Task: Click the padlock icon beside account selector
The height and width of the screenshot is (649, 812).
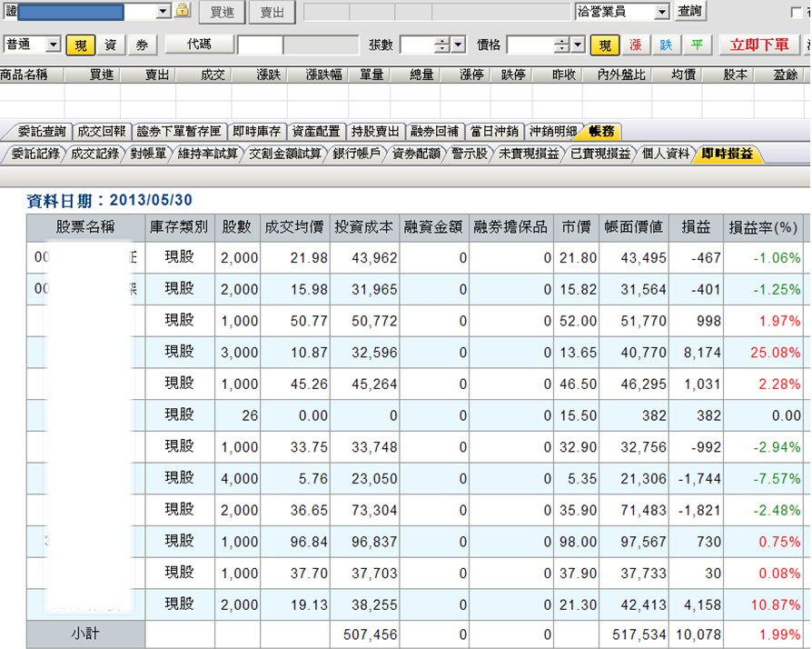Action: (x=183, y=11)
